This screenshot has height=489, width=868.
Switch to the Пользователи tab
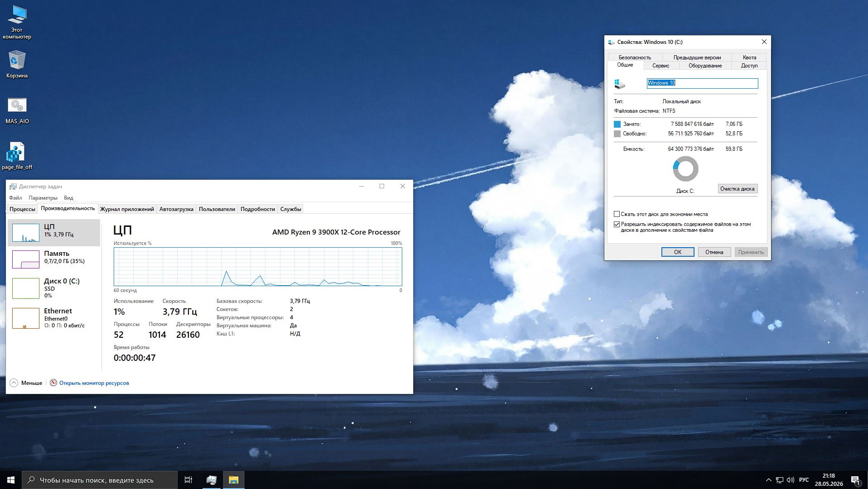point(217,209)
